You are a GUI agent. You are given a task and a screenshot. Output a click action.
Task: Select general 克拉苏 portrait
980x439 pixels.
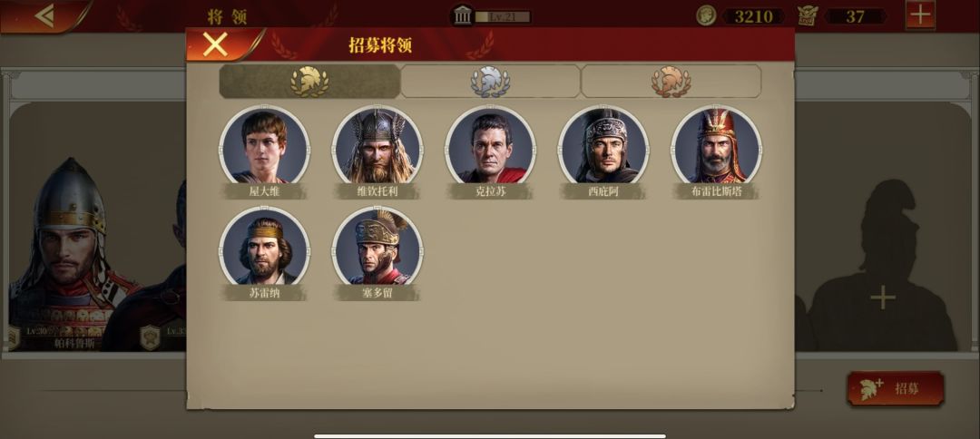tap(491, 145)
